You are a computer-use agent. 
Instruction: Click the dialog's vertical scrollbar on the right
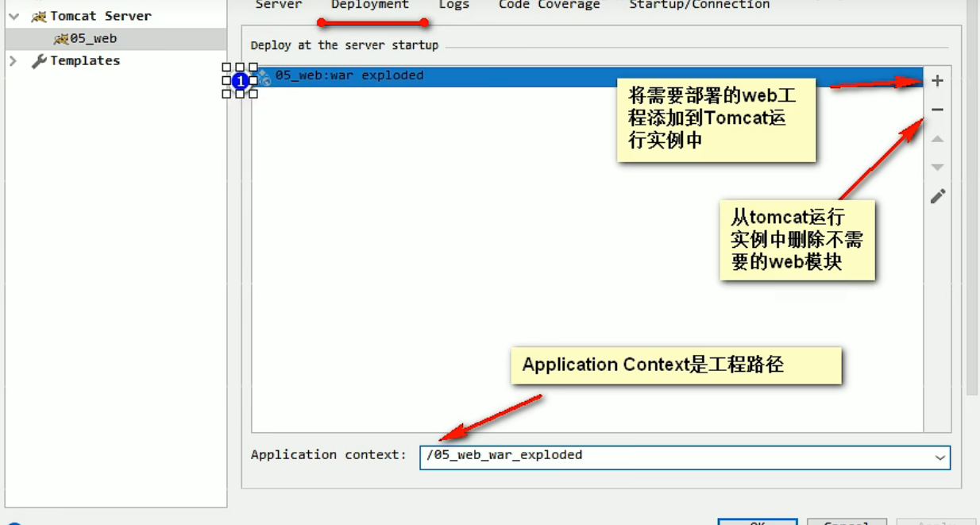pyautogui.click(x=972, y=199)
